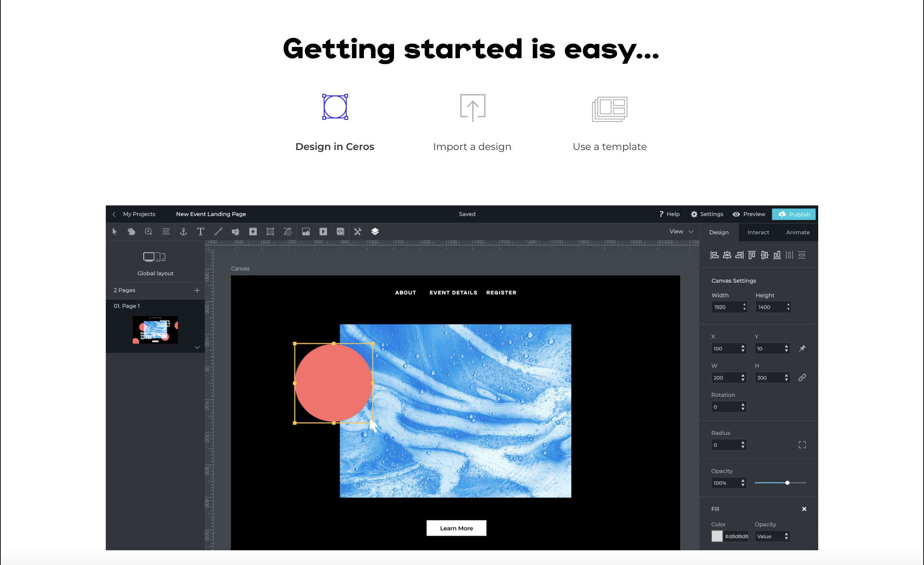Click the Align left icon in Design panel

click(715, 255)
